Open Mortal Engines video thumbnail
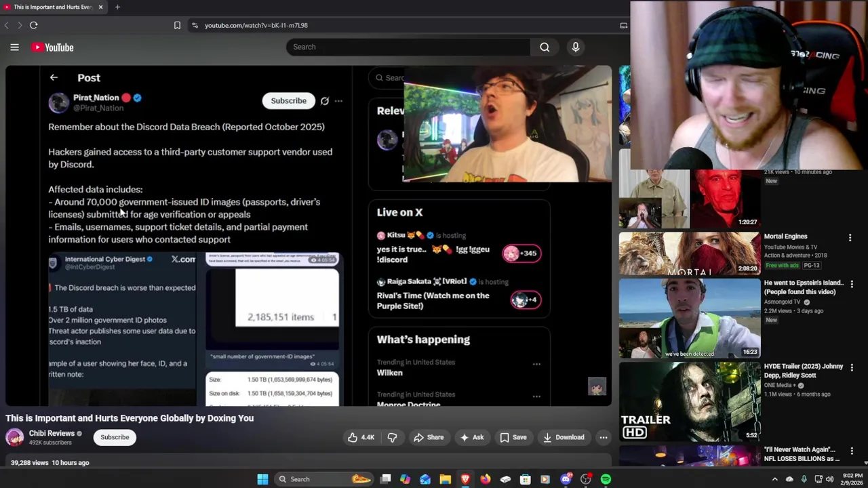Image resolution: width=868 pixels, height=488 pixels. pos(690,253)
